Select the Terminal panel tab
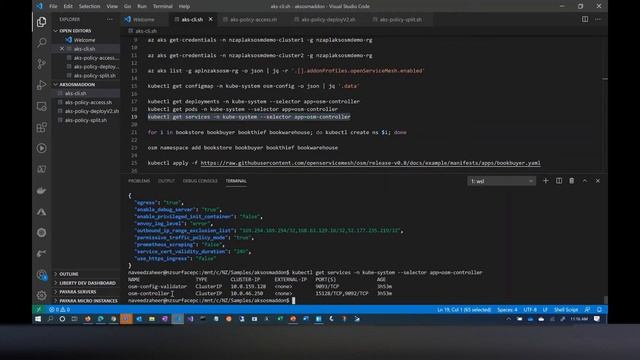The width and height of the screenshot is (640, 360). click(236, 181)
